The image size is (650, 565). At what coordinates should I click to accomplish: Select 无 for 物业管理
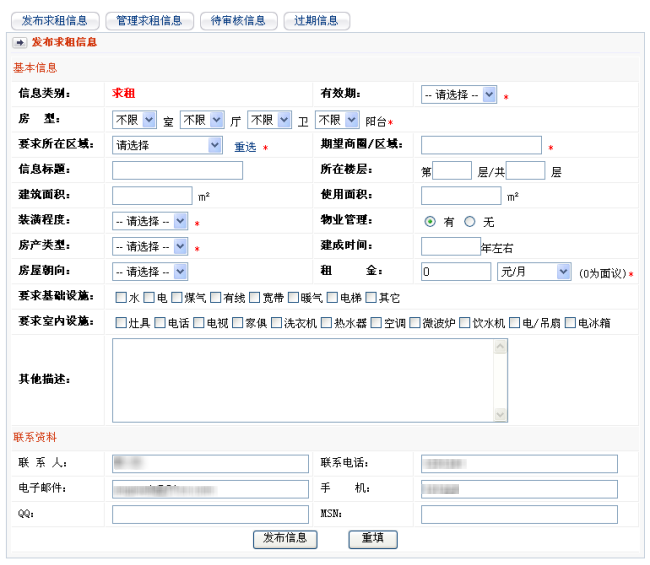(x=469, y=221)
